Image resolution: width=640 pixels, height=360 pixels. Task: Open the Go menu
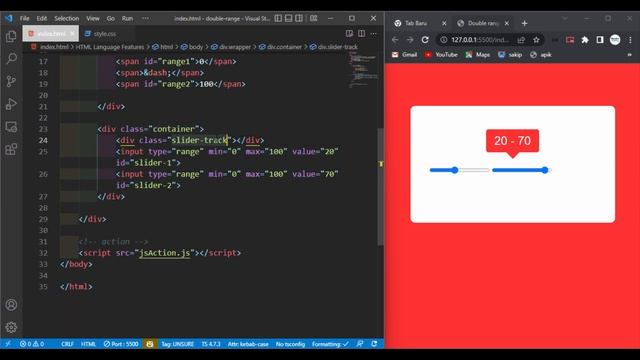(x=111, y=18)
